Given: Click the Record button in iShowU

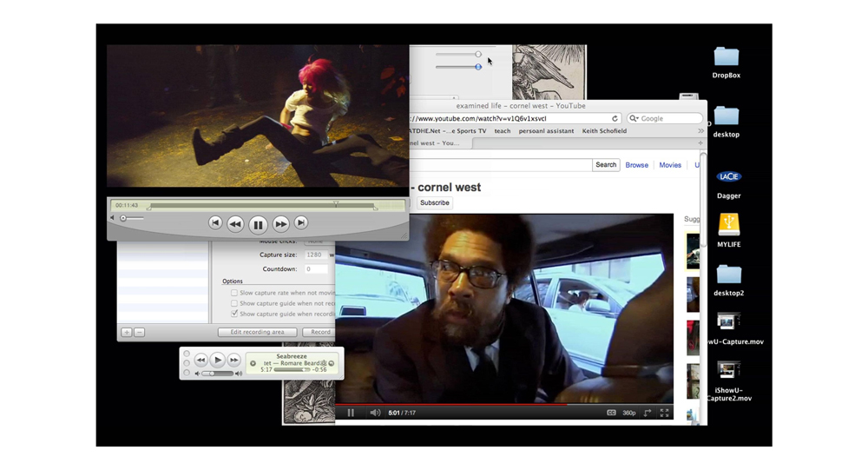Looking at the screenshot, I should tap(319, 332).
